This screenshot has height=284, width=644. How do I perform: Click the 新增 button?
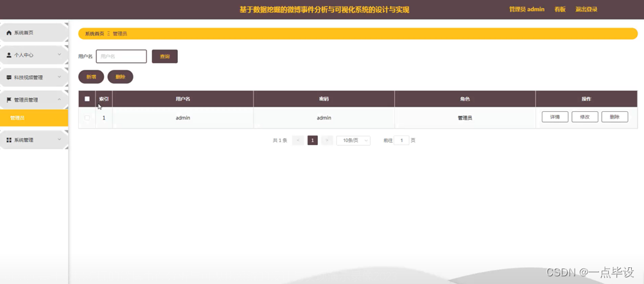[x=91, y=77]
